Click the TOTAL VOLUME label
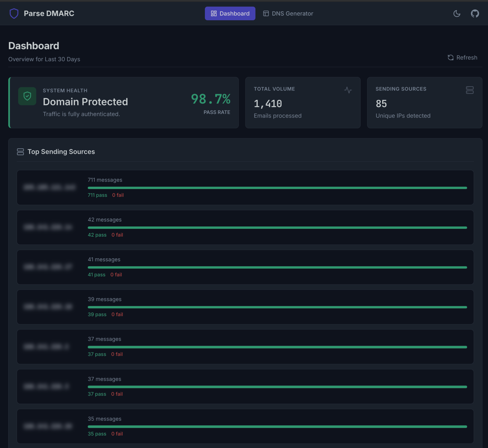Viewport: 488px width, 448px height. 274,89
